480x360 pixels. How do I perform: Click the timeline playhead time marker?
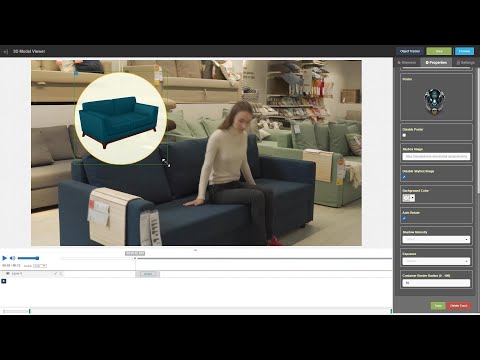click(x=135, y=254)
